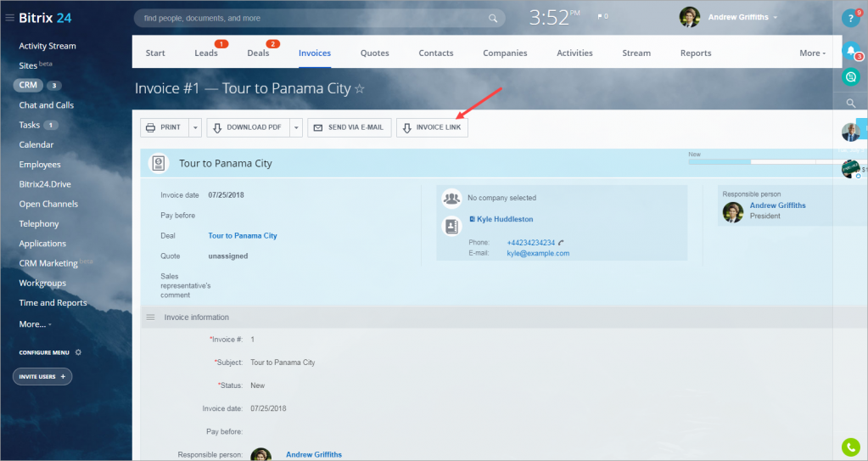This screenshot has height=461, width=868.
Task: Open Activity Stream in sidebar
Action: (x=48, y=46)
